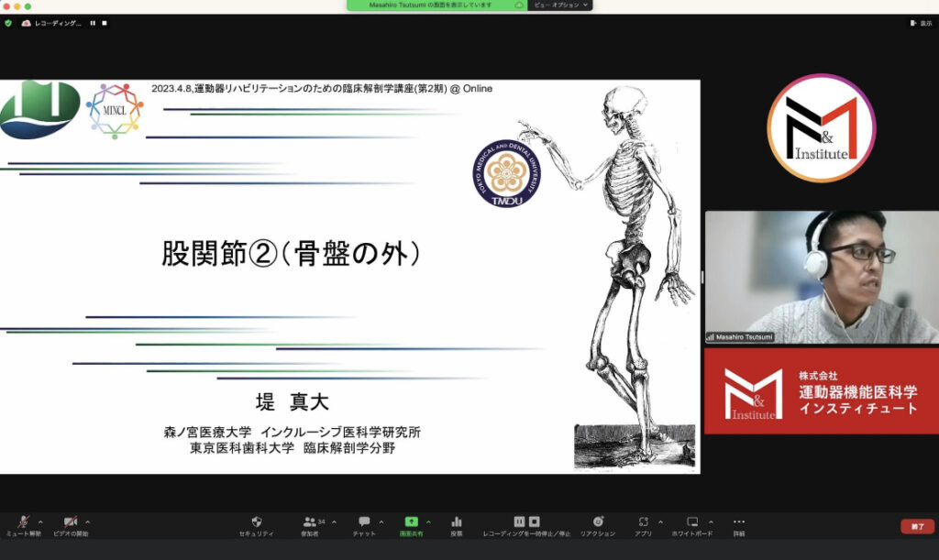Click the red End meeting button

tap(917, 526)
